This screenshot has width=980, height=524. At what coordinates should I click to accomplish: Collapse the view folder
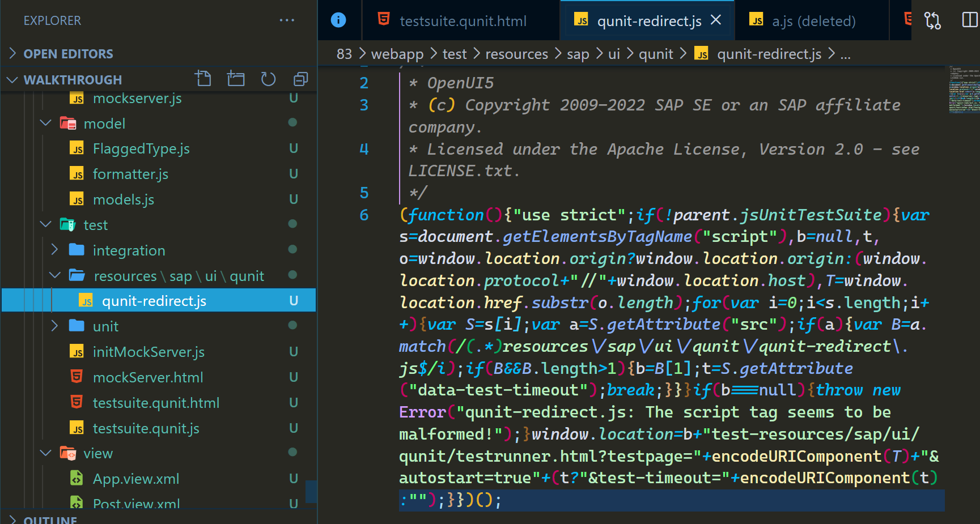pos(46,453)
